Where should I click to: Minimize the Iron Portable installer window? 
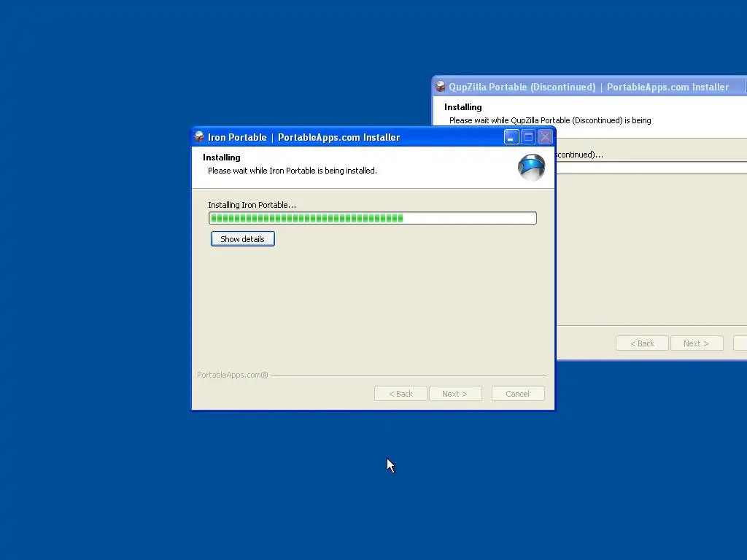pyautogui.click(x=511, y=137)
